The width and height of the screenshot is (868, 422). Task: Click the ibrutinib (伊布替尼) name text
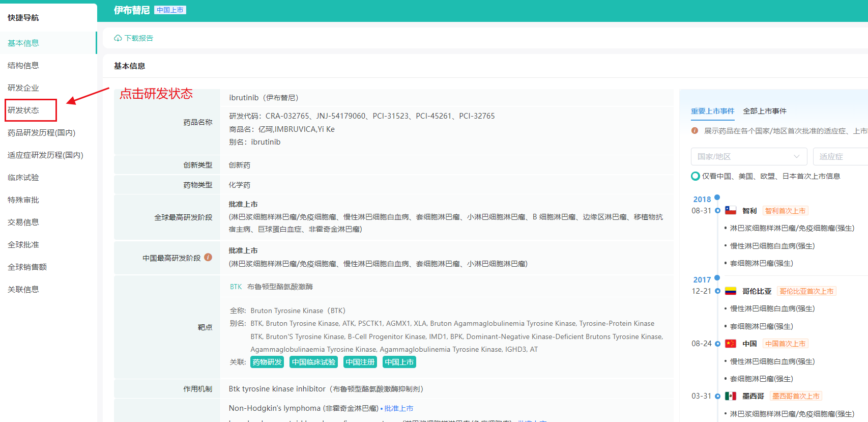click(x=264, y=98)
